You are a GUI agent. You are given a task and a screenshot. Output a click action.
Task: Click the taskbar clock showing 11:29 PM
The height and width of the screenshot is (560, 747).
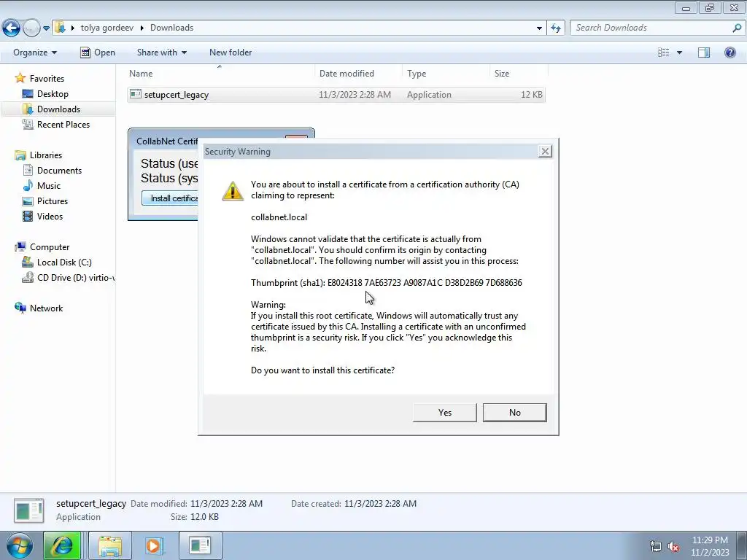click(x=709, y=546)
